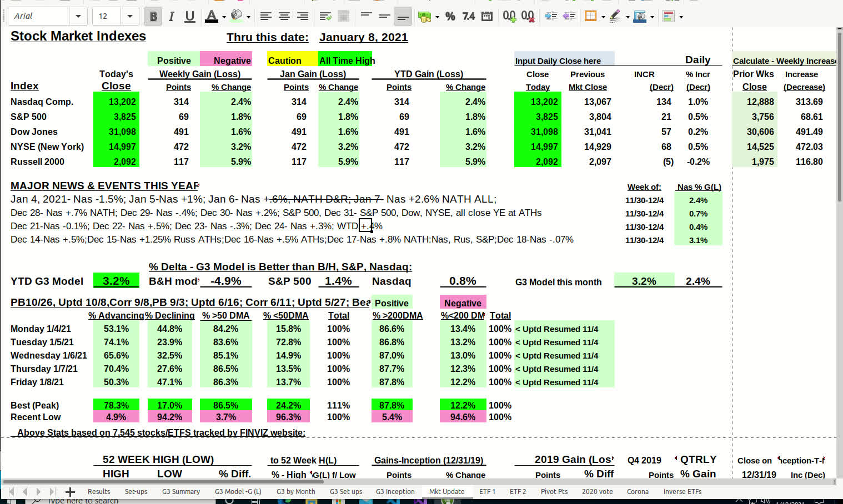Image resolution: width=843 pixels, height=504 pixels.
Task: Expand the font size dropdown
Action: [129, 16]
